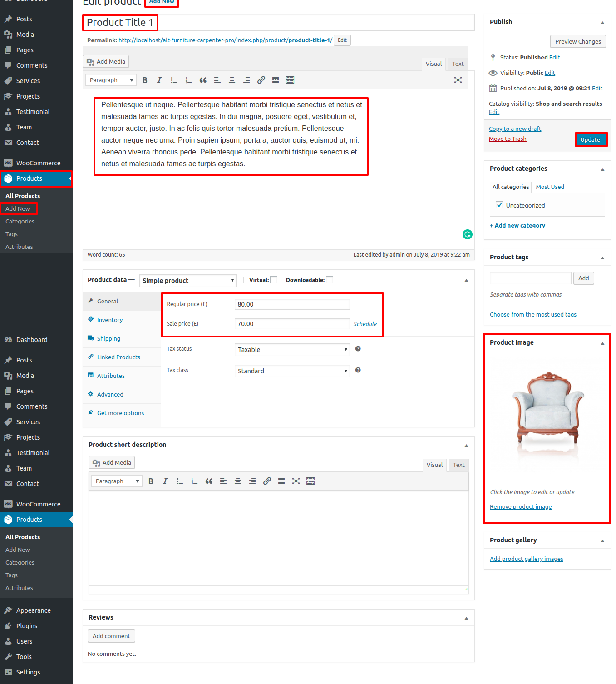616x684 pixels.
Task: Click the Grammarly icon in the editor
Action: coord(468,234)
